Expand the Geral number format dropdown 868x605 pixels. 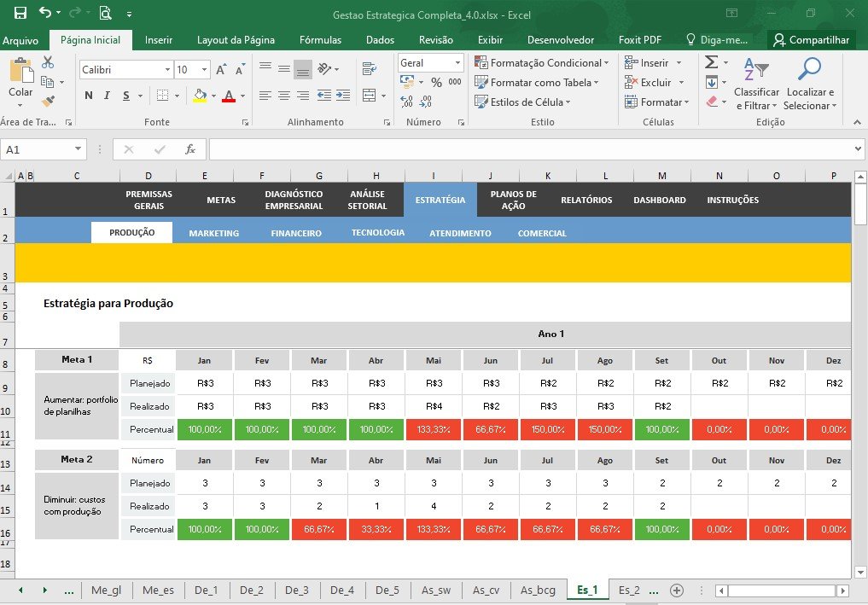(x=457, y=63)
